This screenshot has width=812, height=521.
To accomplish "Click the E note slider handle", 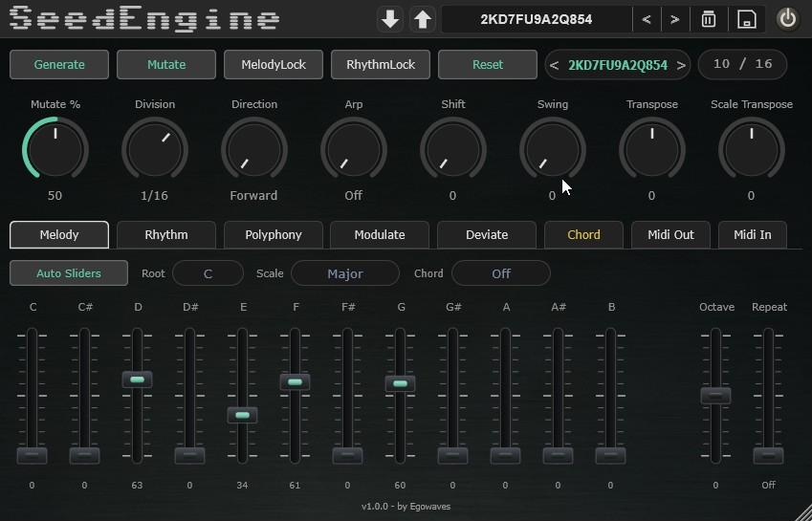I will (x=242, y=415).
